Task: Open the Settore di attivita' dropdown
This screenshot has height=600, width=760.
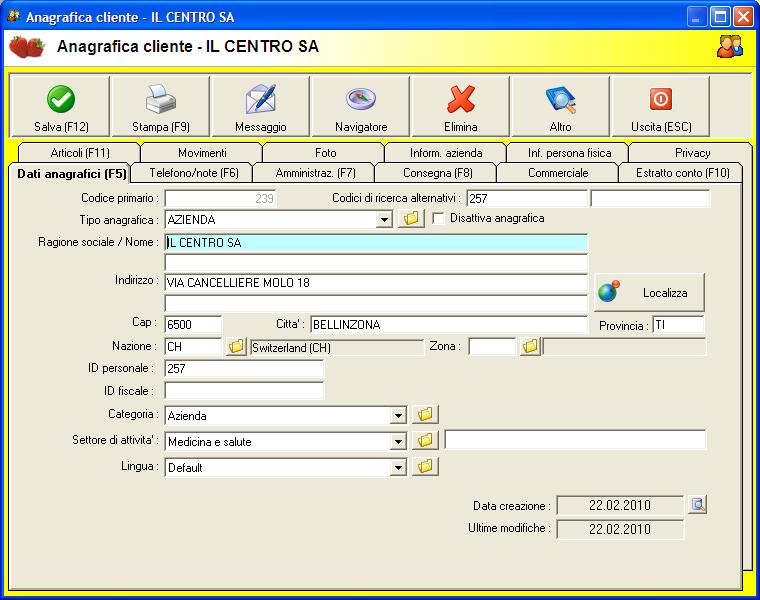Action: click(x=398, y=441)
